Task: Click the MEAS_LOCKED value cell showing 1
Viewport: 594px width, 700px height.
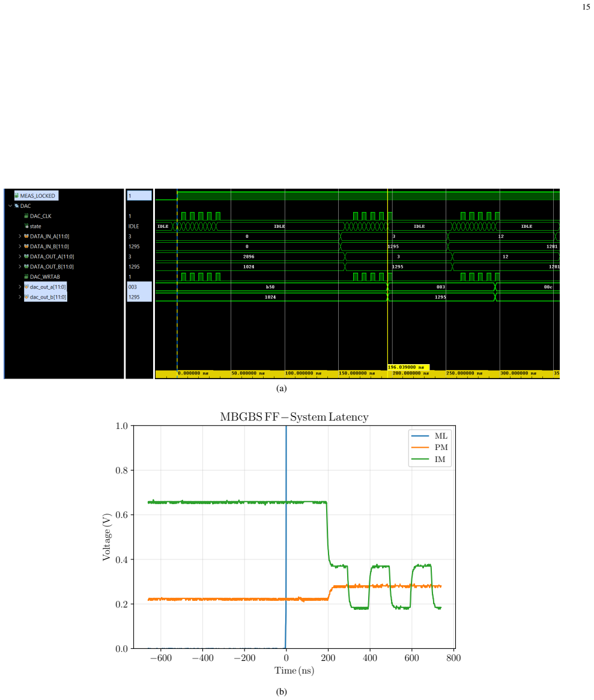Action: click(x=139, y=195)
